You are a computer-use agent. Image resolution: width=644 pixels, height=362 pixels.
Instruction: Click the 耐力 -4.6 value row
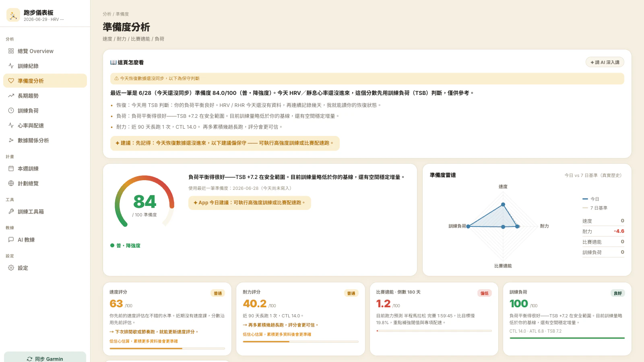point(603,231)
